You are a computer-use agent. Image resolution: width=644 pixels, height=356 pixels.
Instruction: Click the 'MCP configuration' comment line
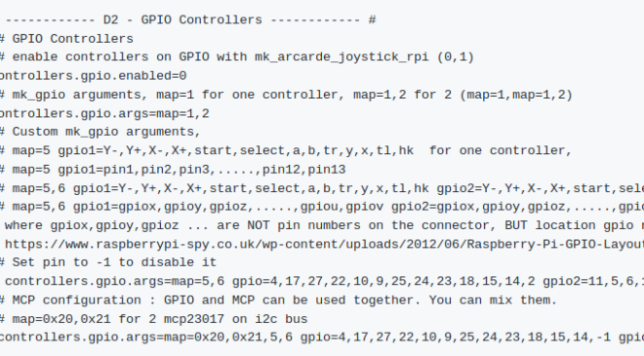pyautogui.click(x=278, y=300)
